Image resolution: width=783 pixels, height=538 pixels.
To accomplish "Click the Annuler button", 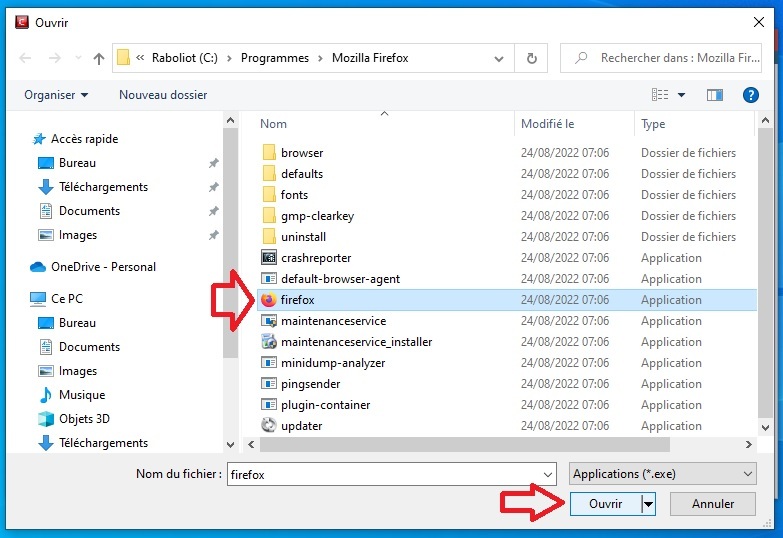I will click(x=713, y=504).
